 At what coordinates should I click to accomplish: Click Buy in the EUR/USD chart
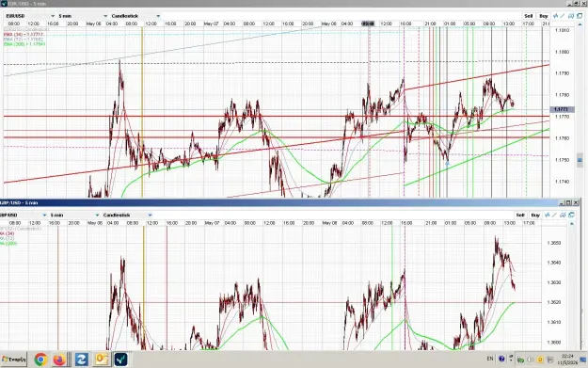click(544, 16)
